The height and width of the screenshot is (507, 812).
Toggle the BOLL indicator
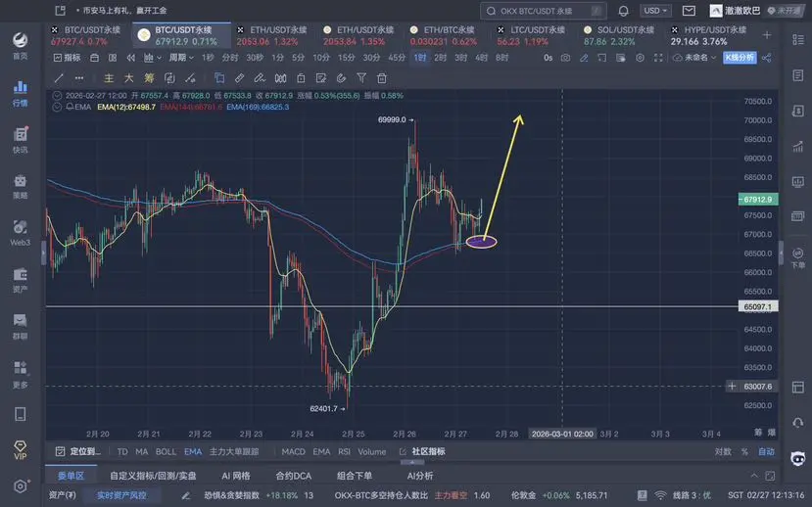[x=166, y=451]
